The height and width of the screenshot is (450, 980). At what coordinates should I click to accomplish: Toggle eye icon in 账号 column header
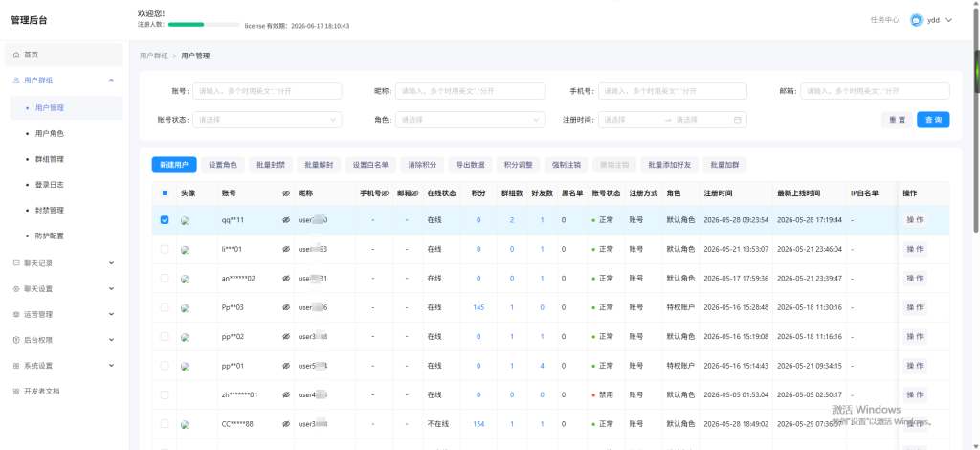[x=286, y=193]
